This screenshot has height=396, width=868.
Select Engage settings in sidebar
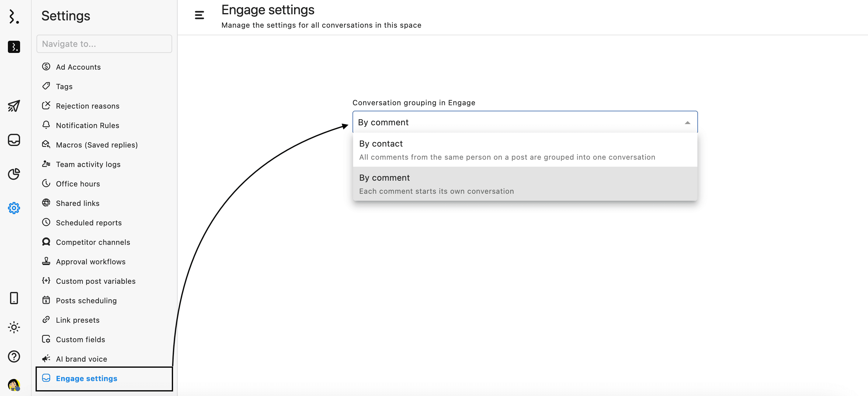coord(87,378)
